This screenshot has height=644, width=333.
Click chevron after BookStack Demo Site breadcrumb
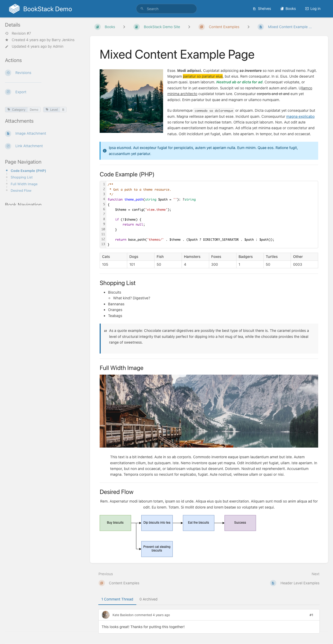189,27
